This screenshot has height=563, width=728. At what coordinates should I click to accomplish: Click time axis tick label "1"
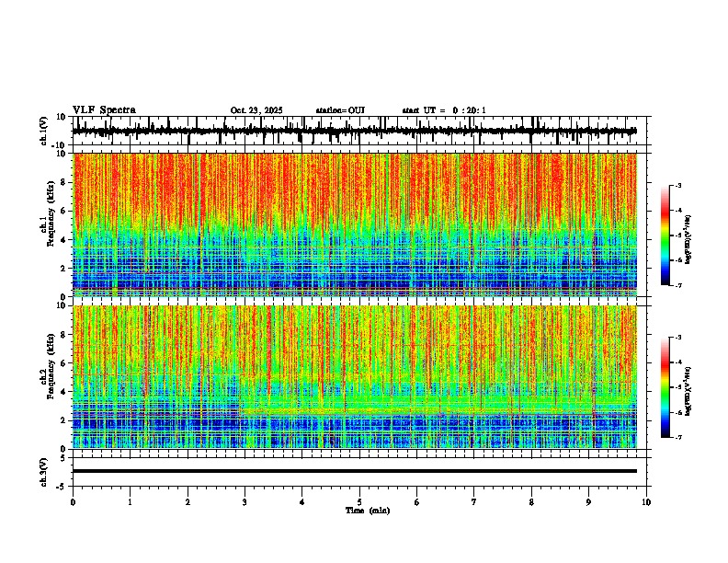[130, 502]
